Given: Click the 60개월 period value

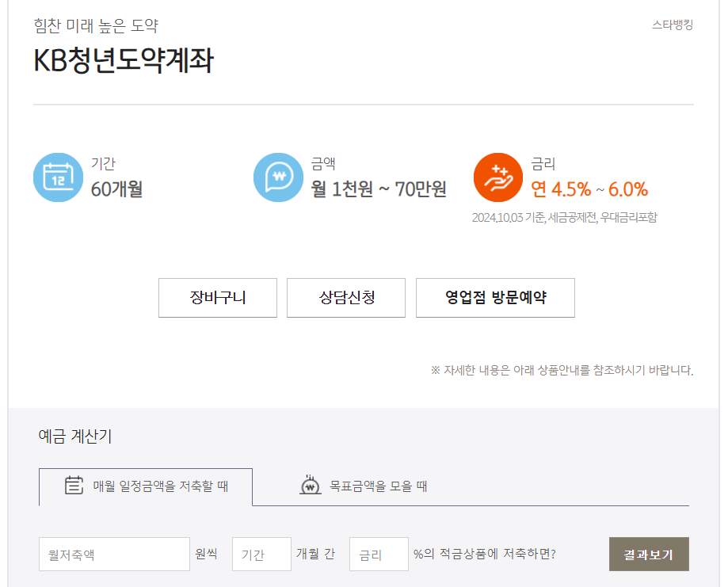Looking at the screenshot, I should [116, 189].
